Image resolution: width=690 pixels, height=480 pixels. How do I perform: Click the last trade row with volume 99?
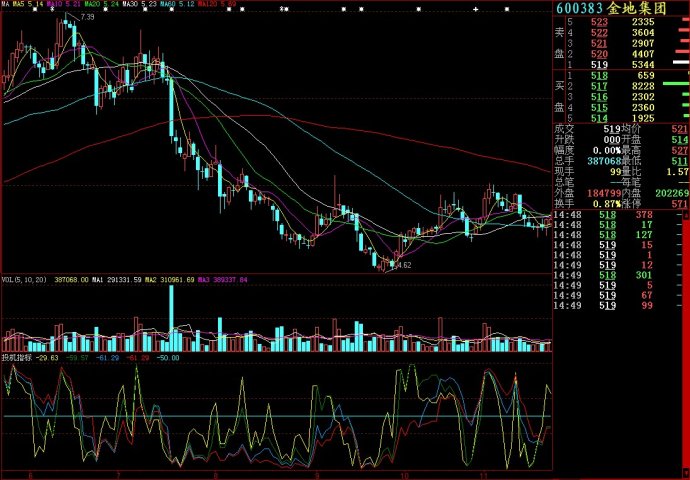(x=620, y=306)
